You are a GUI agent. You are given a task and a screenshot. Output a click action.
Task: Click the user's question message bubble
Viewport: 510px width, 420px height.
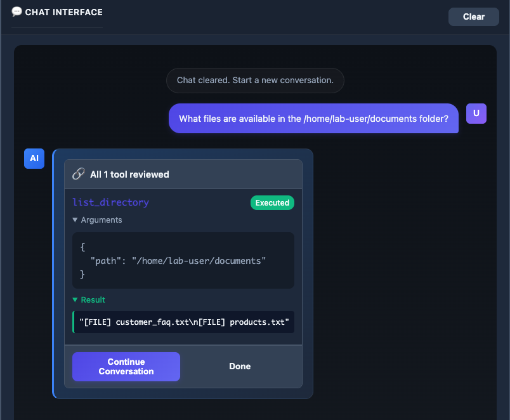click(313, 119)
